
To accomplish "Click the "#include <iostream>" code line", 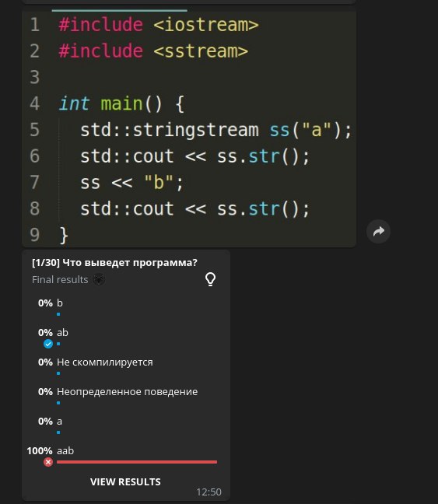I will coord(159,25).
